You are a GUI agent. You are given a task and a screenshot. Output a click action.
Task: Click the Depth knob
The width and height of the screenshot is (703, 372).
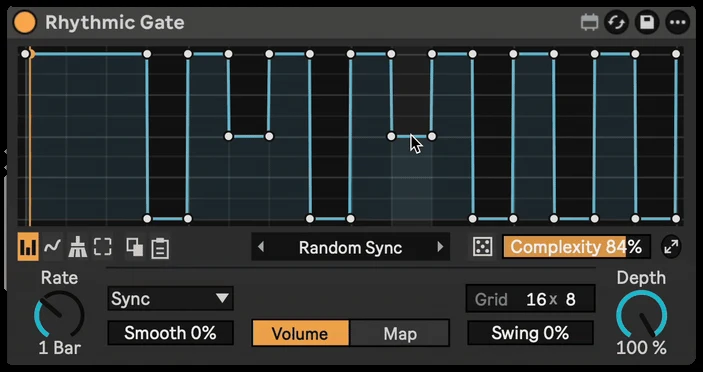point(642,315)
